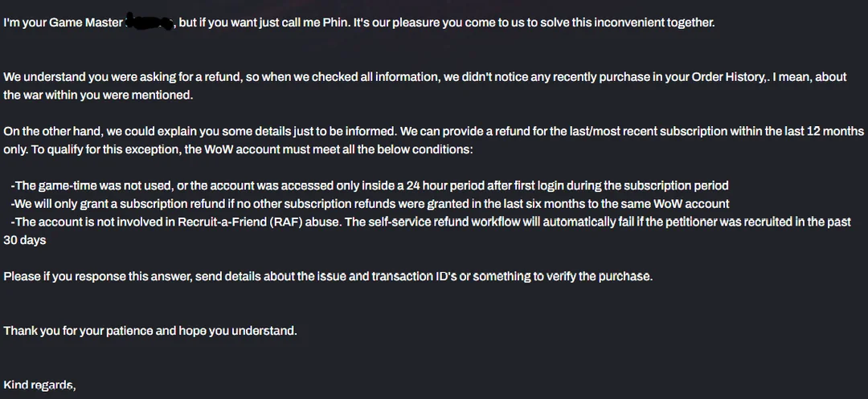Click the blacked-out Game Master name
This screenshot has width=868, height=399.
click(150, 23)
